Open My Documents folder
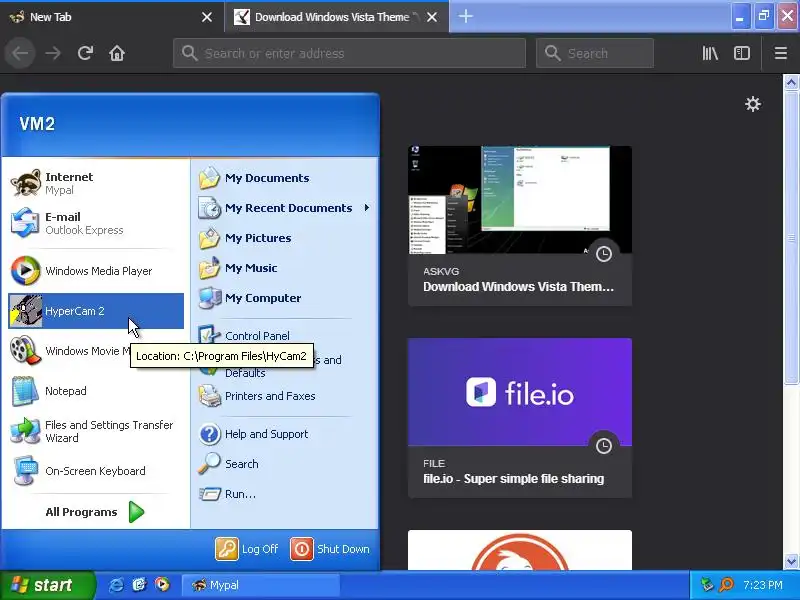The image size is (800, 600). [283, 178]
